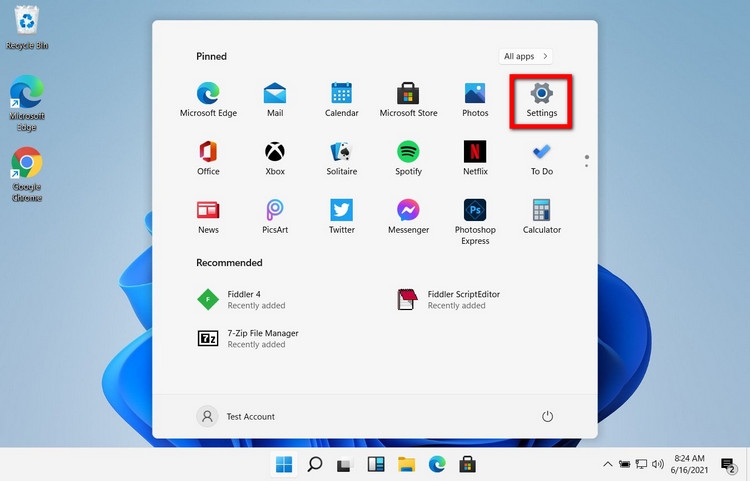Launch Messenger
The image size is (750, 481).
408,217
